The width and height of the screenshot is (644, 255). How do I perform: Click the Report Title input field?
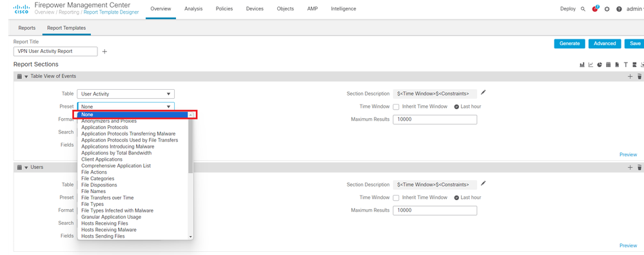(55, 52)
